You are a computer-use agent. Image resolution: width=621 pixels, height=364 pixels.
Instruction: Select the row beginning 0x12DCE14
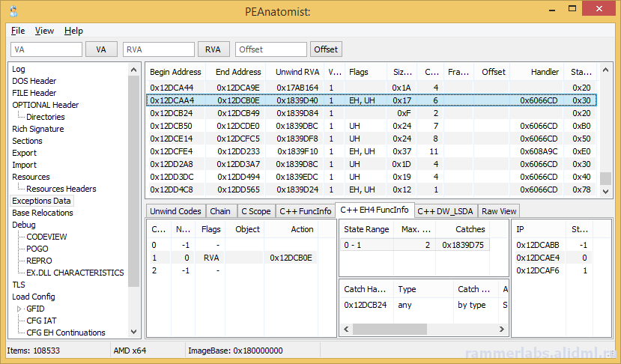pyautogui.click(x=371, y=139)
